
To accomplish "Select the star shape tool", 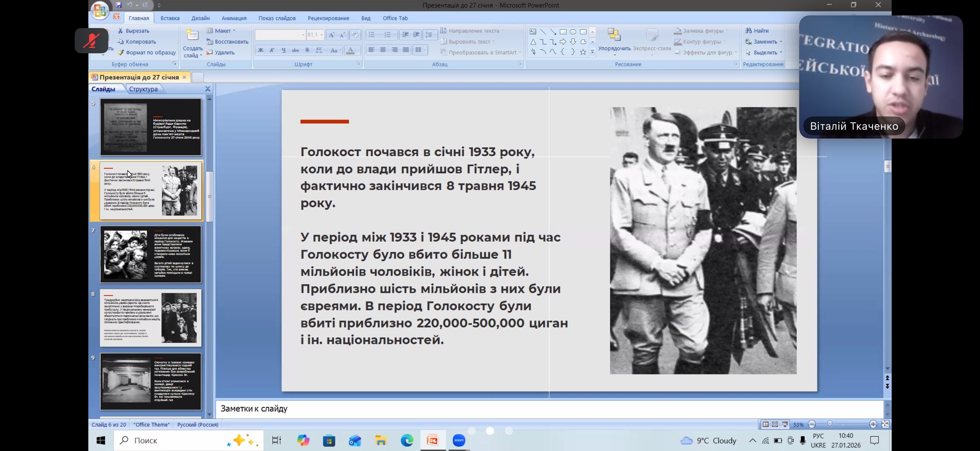I will tap(583, 52).
